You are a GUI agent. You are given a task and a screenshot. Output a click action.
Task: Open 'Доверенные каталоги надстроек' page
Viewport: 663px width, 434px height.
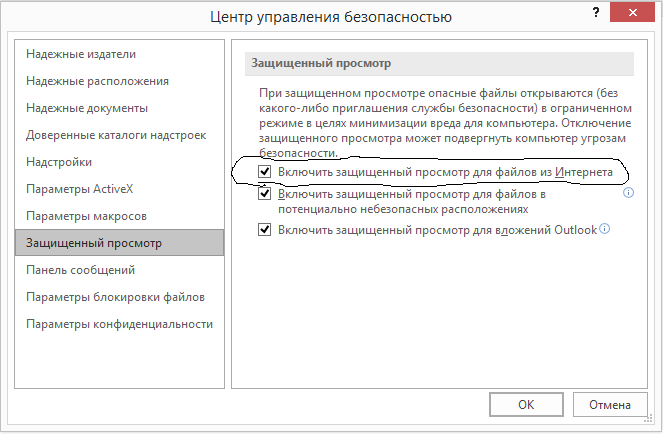[115, 135]
